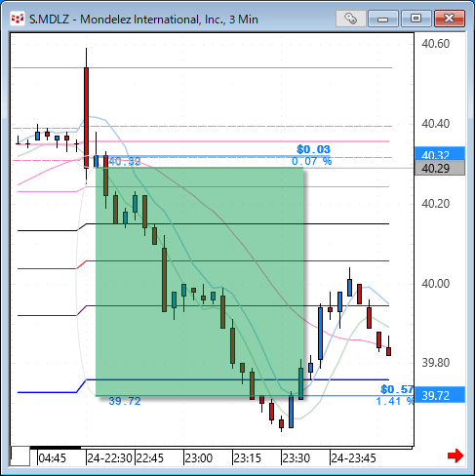Click the white box at bottom-left corner
The image size is (475, 476).
pyautogui.click(x=20, y=456)
